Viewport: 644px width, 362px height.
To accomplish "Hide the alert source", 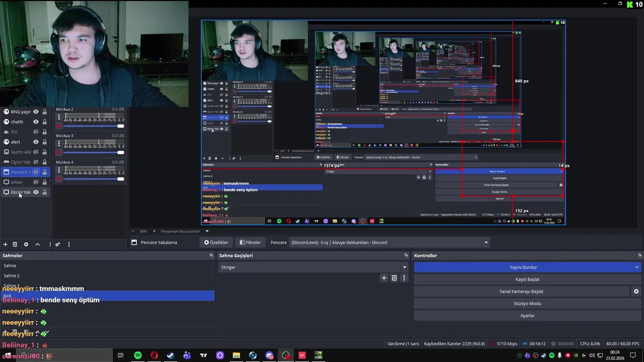I will coord(36,142).
